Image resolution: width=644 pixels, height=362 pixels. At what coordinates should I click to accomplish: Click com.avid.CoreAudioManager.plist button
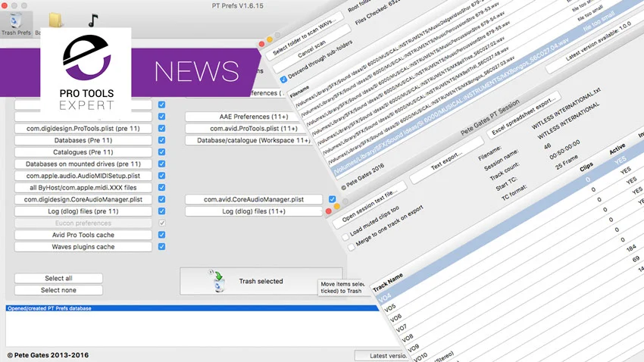[253, 199]
